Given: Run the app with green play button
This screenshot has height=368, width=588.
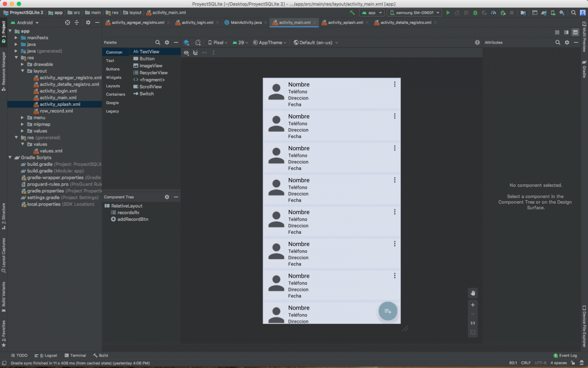Looking at the screenshot, I should pyautogui.click(x=448, y=13).
